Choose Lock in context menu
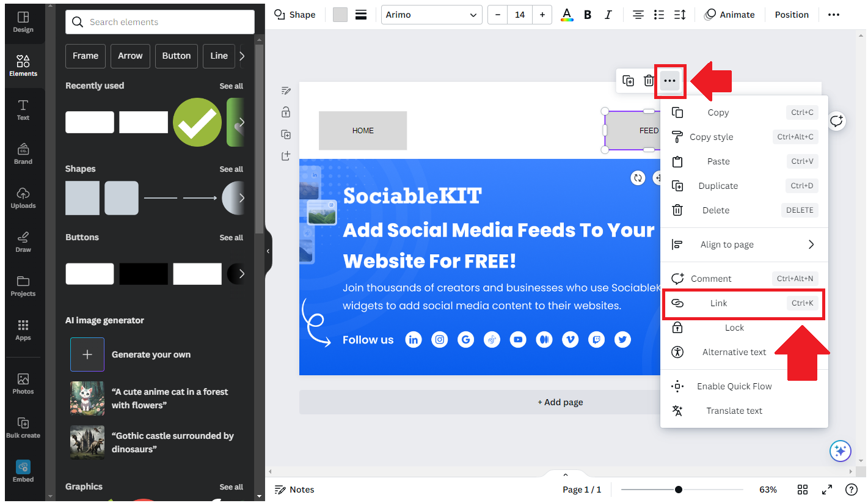The image size is (868, 503). click(744, 328)
